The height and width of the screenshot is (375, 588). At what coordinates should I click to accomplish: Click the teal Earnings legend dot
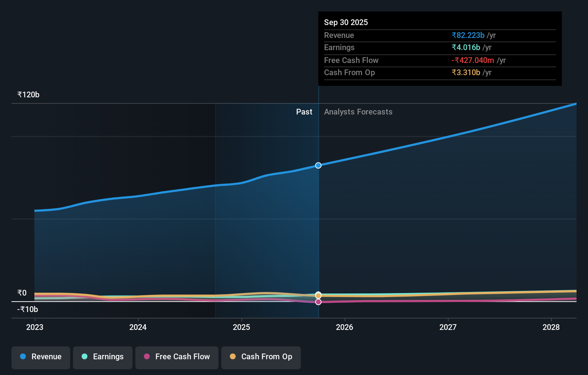pos(84,357)
